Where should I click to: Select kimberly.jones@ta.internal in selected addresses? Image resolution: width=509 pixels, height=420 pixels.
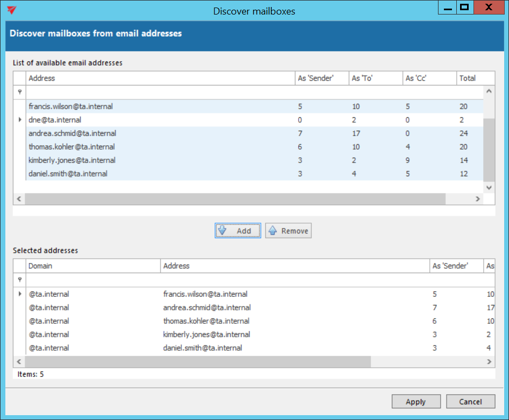coord(207,334)
